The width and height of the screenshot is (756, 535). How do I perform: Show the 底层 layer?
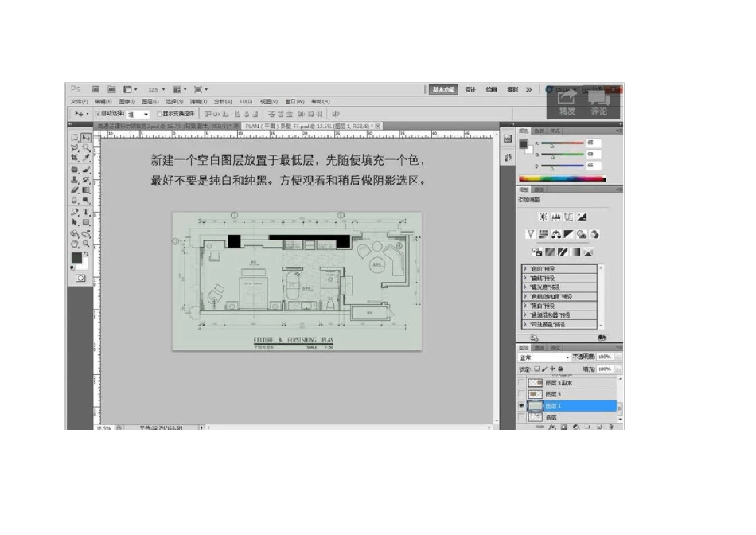[521, 417]
